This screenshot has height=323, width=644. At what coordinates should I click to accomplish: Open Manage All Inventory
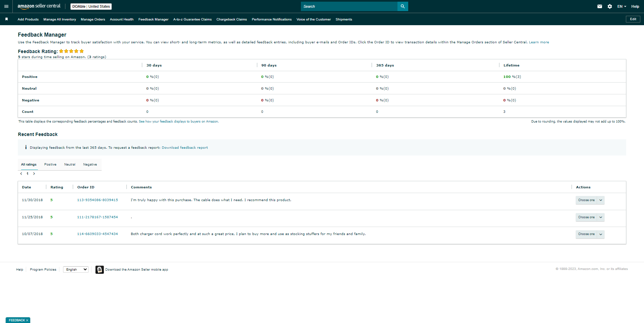pos(60,19)
